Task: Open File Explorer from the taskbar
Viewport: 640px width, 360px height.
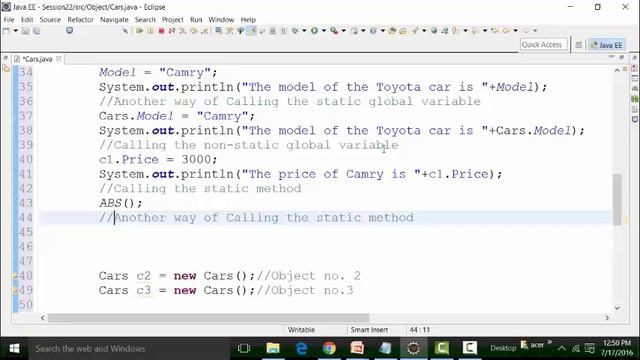Action: click(x=273, y=348)
